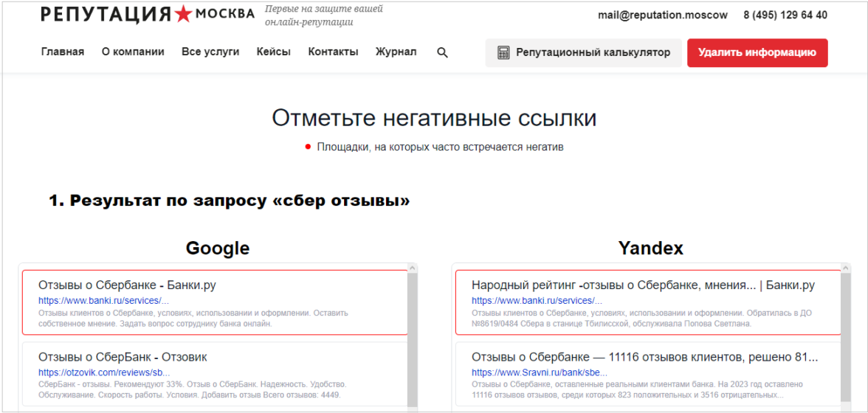The image size is (868, 413).
Task: Click the otzovik.com reviews URL in Google
Action: click(104, 372)
